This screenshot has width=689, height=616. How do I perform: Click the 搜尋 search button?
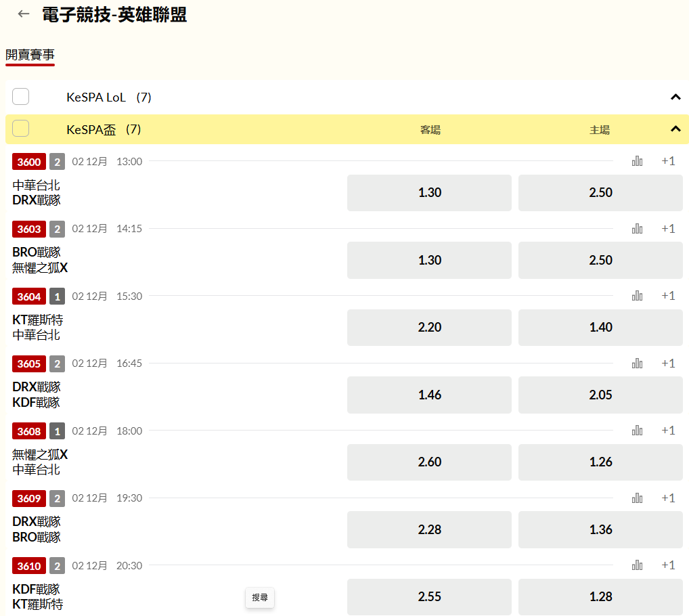click(x=260, y=598)
